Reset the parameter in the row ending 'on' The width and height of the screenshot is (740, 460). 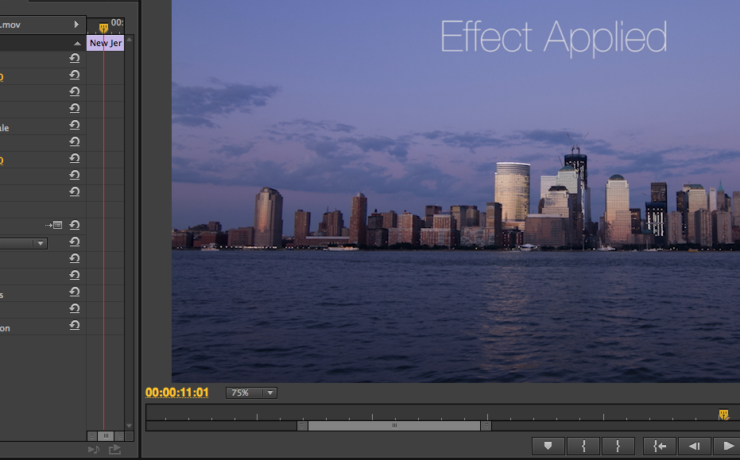coord(75,326)
